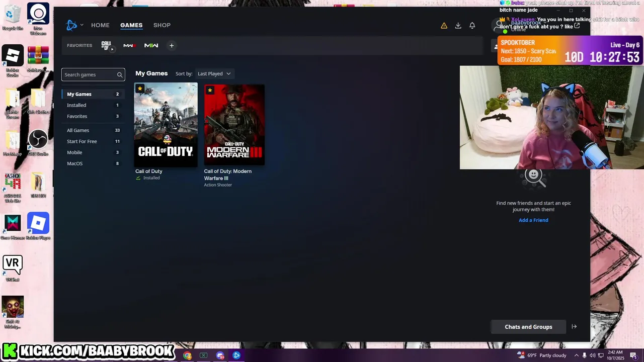
Task: Click the Add a Friend link
Action: (x=533, y=220)
